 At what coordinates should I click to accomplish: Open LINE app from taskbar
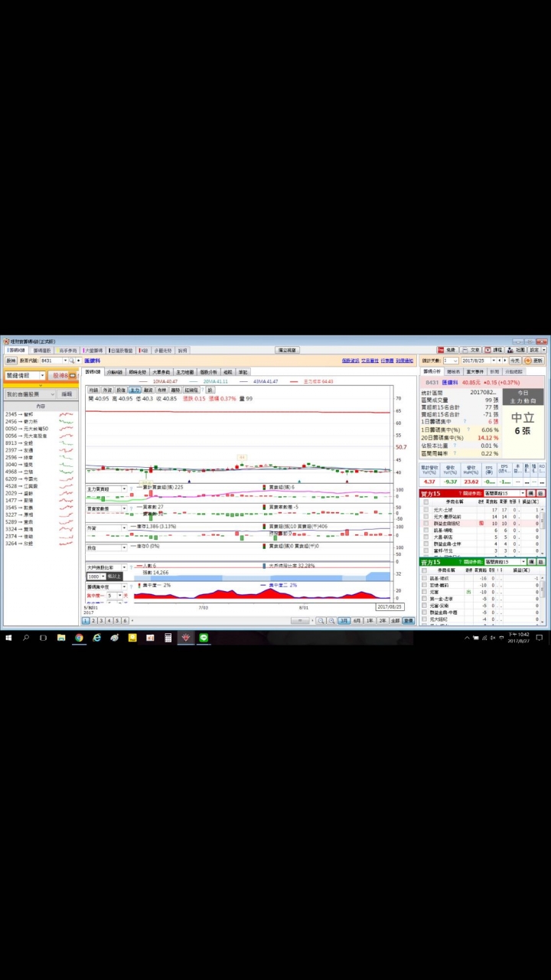click(x=204, y=637)
